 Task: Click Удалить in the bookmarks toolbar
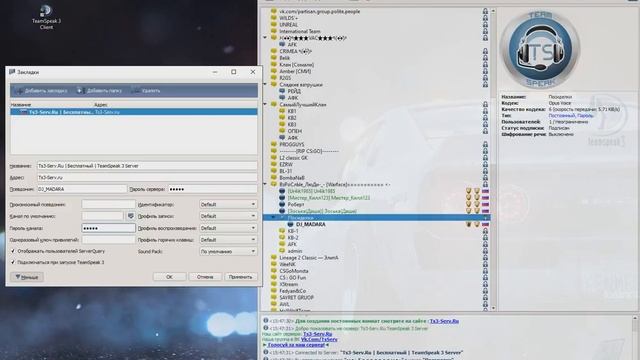click(x=146, y=91)
